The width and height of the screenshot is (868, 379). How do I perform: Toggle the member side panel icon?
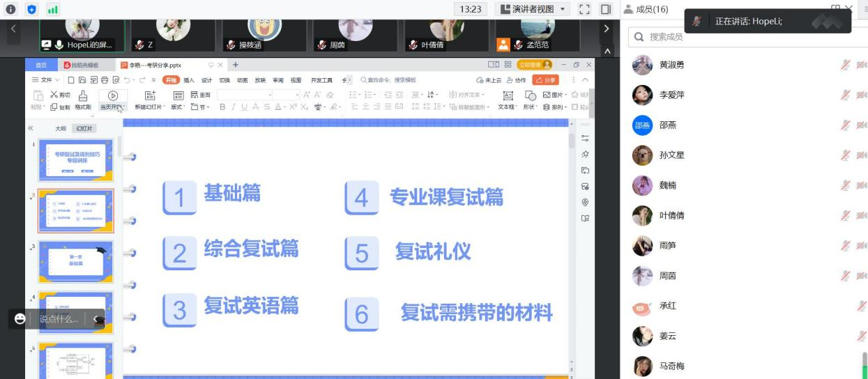click(605, 9)
